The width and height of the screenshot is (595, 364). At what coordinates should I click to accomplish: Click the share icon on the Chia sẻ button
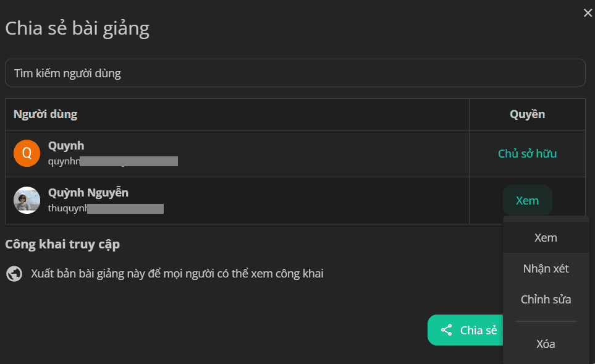[x=446, y=330]
